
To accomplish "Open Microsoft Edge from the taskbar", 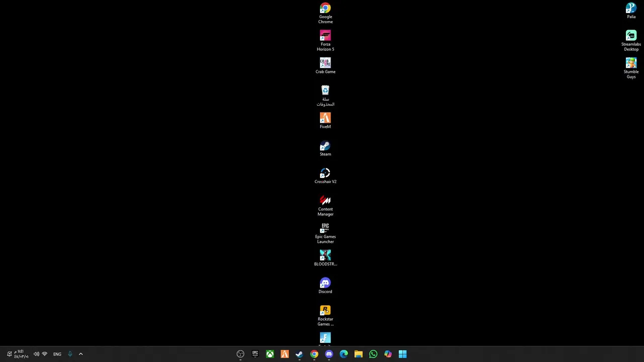I will [x=344, y=354].
